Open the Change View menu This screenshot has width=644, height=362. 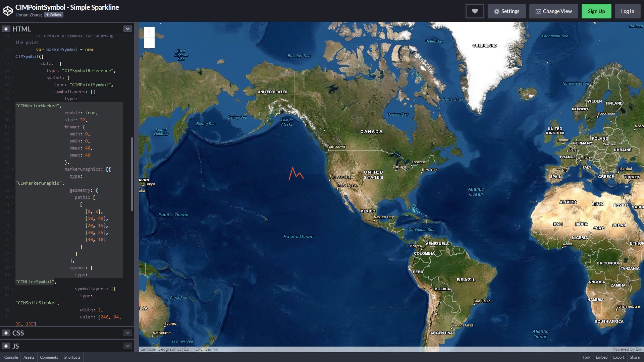point(553,11)
